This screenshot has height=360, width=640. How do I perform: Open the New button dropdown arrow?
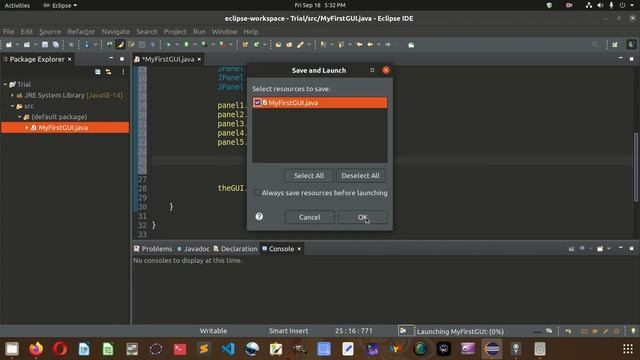click(x=17, y=44)
